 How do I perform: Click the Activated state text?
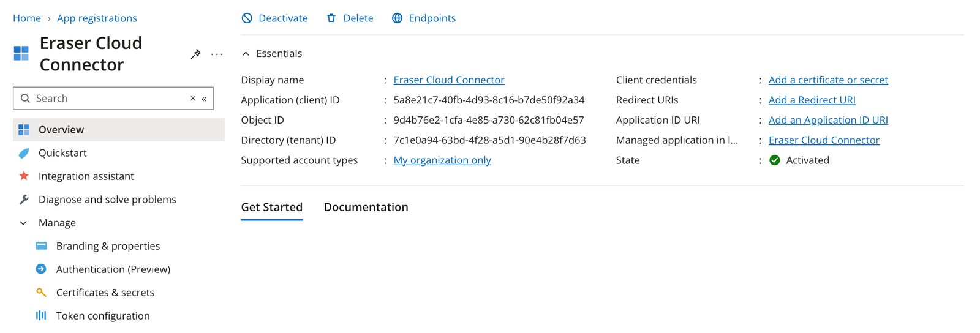click(808, 160)
